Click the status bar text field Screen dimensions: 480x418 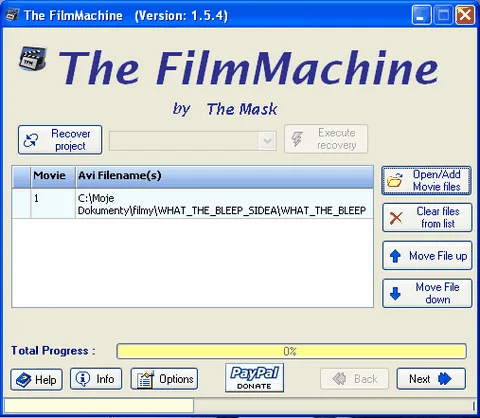pyautogui.click(x=99, y=406)
